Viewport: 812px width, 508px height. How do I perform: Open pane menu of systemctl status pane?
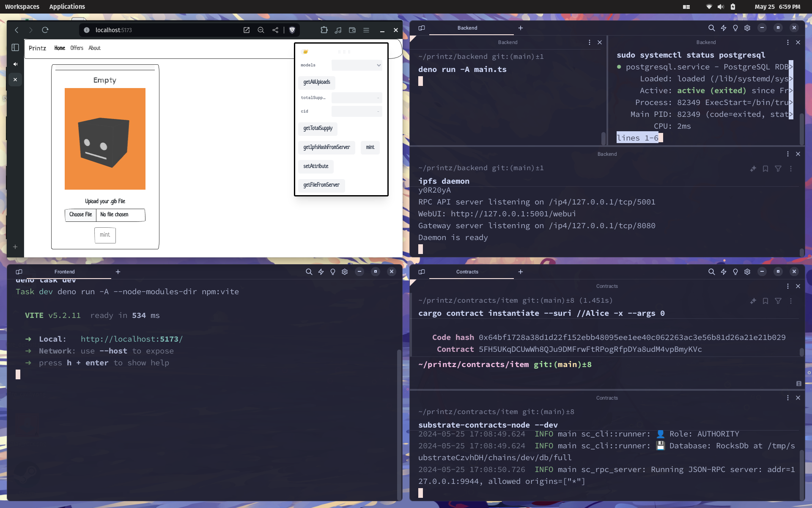coord(787,42)
